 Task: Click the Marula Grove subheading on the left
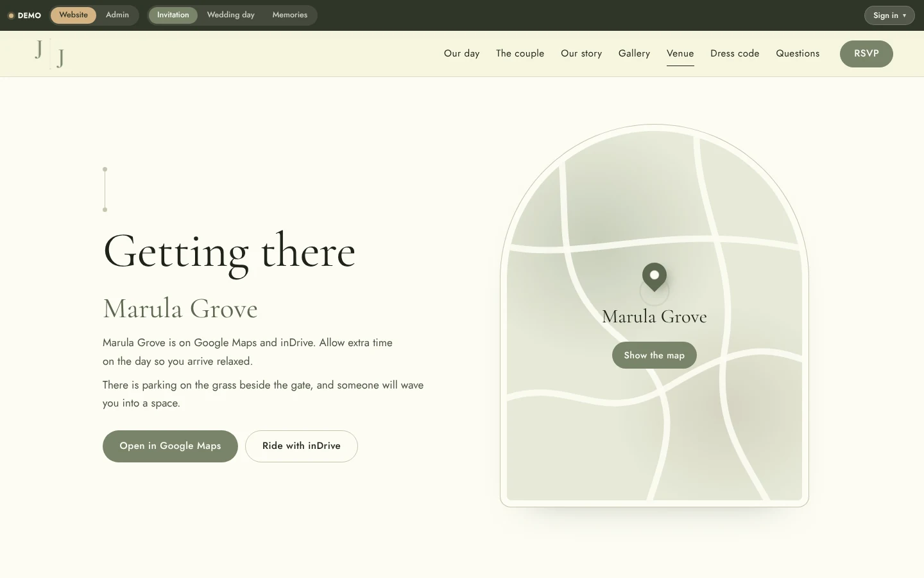[180, 309]
